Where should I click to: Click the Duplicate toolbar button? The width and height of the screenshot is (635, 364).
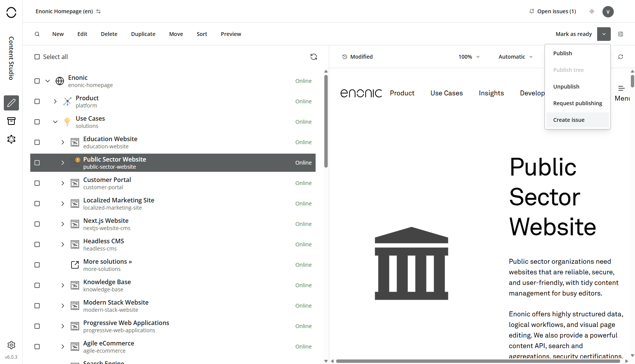(143, 34)
